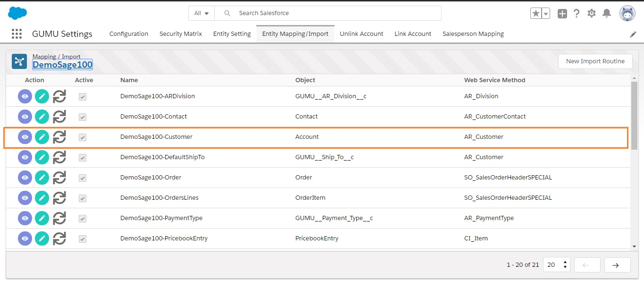Viewport: 644px width, 281px height.
Task: Edit the DemoSage100-Customer mapping
Action: coord(42,137)
